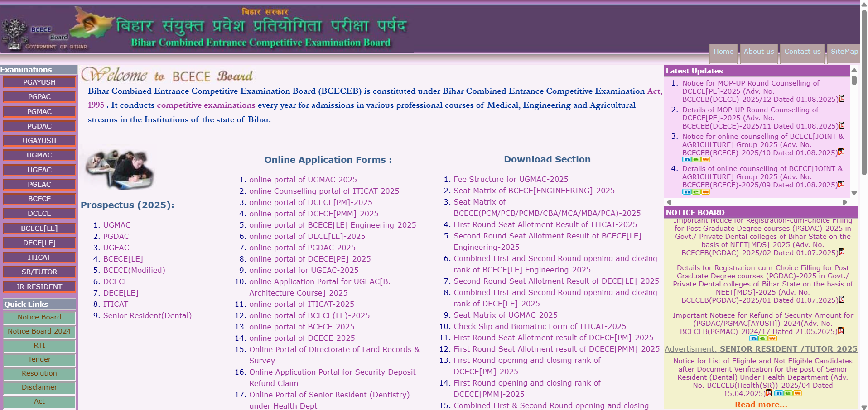Select PGMAC examination button
Image resolution: width=868 pixels, height=410 pixels.
coord(39,112)
